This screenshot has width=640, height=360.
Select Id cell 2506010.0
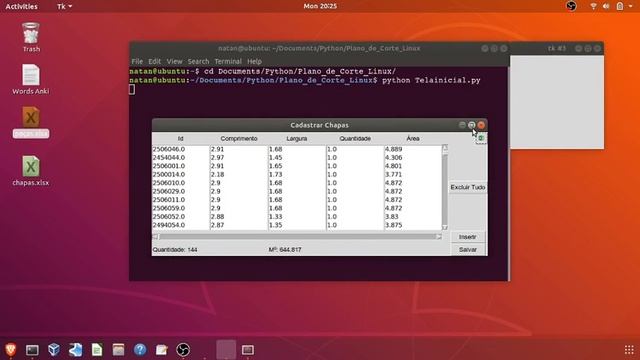pyautogui.click(x=169, y=183)
